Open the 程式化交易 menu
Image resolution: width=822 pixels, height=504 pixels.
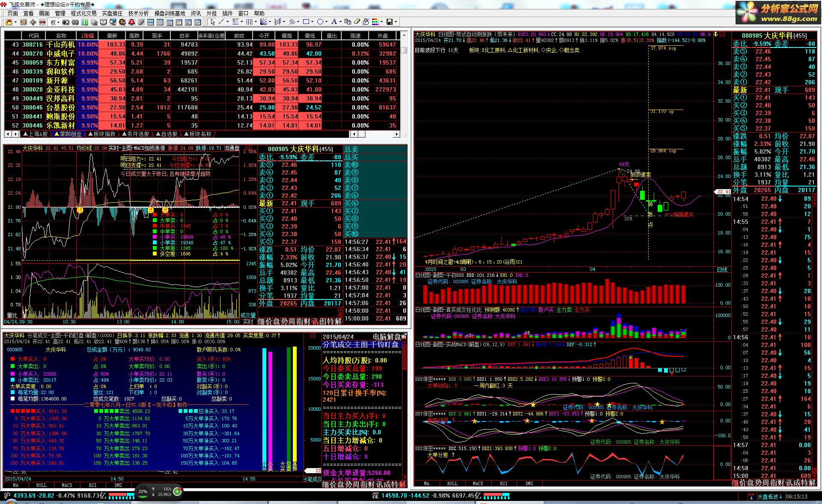[x=84, y=13]
